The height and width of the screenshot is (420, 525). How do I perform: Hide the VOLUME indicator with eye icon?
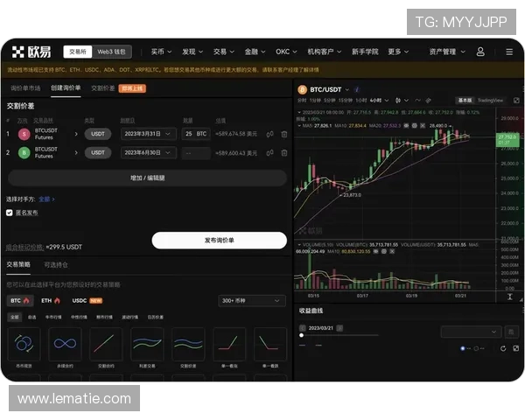[375, 251]
